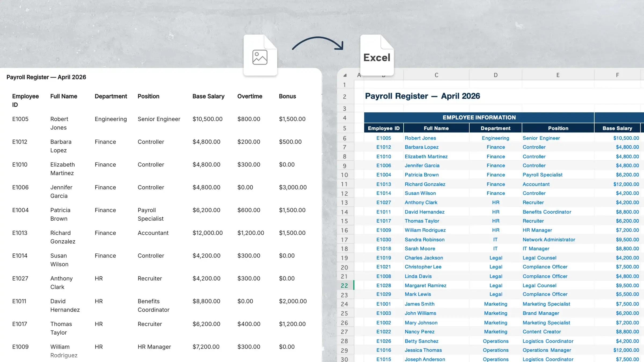Click '$3,000.00' bonus for Jennifer Garcia

pos(293,187)
